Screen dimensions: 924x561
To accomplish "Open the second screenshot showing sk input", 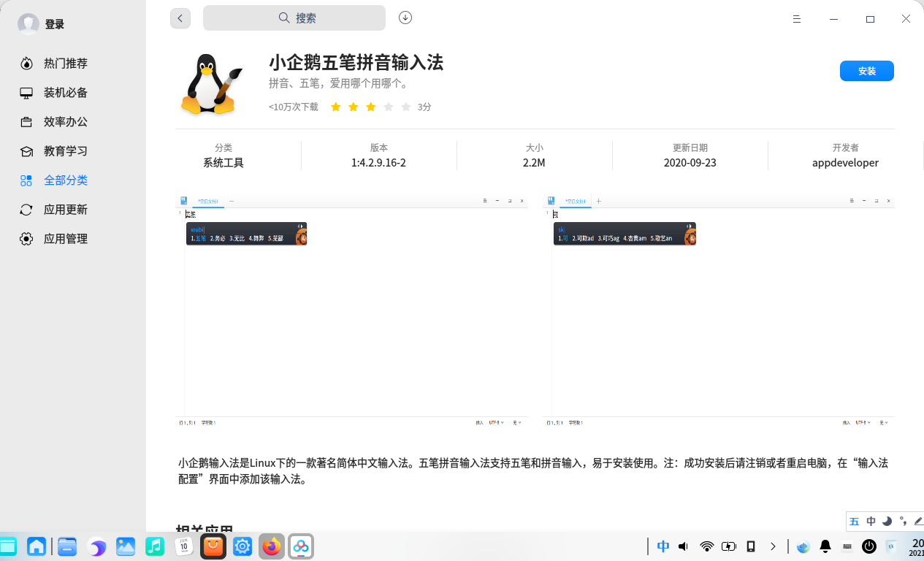I will (x=719, y=311).
